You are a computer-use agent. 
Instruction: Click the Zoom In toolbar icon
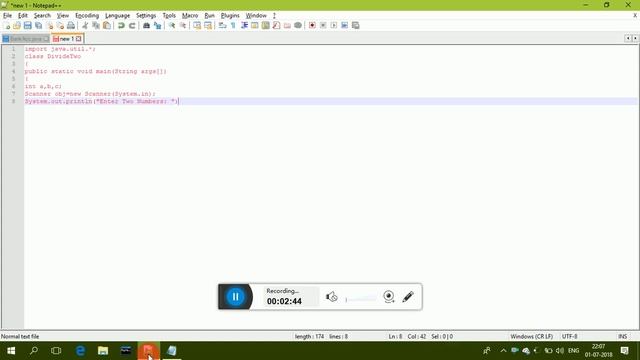point(172,25)
